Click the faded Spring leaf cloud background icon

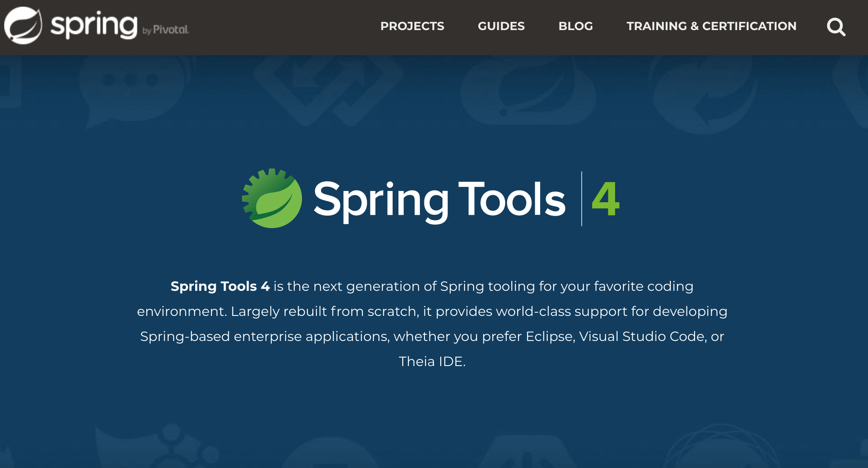pyautogui.click(x=528, y=92)
